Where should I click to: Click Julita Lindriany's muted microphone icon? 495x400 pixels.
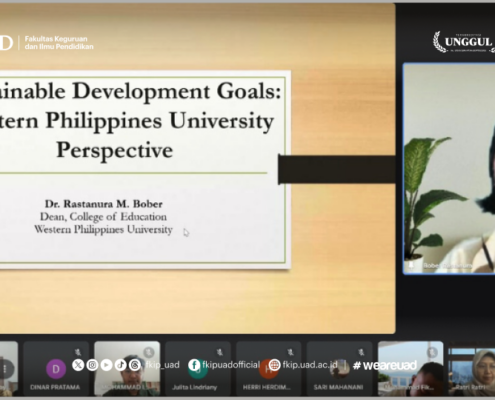tap(220, 352)
